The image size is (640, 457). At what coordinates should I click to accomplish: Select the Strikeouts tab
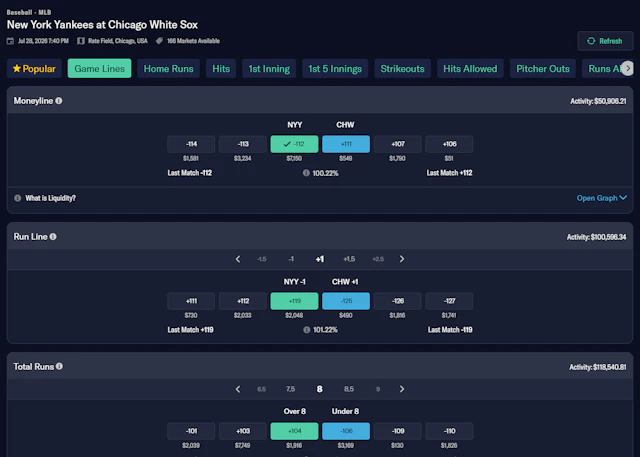pos(402,69)
